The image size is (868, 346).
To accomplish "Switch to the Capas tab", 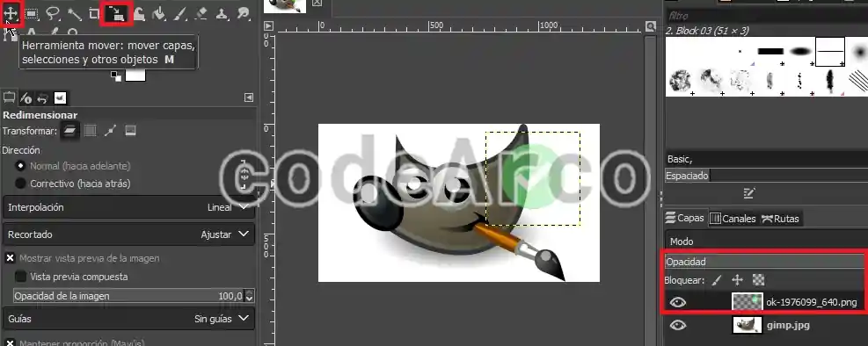I will (x=685, y=219).
